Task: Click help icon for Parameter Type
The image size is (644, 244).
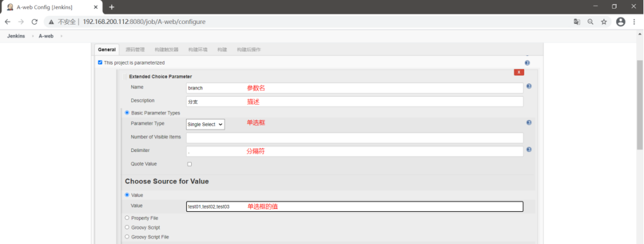Action: (x=529, y=123)
